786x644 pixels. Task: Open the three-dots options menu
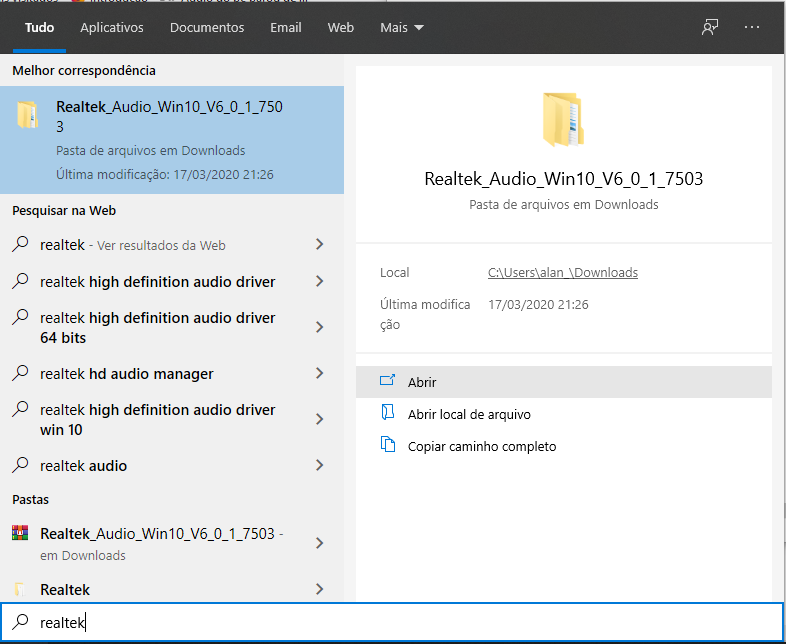(x=752, y=28)
